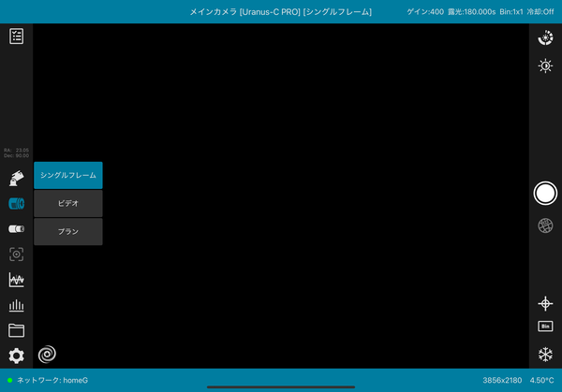Open the guide scope camera icon
Image resolution: width=562 pixels, height=392 pixels.
pyautogui.click(x=17, y=229)
